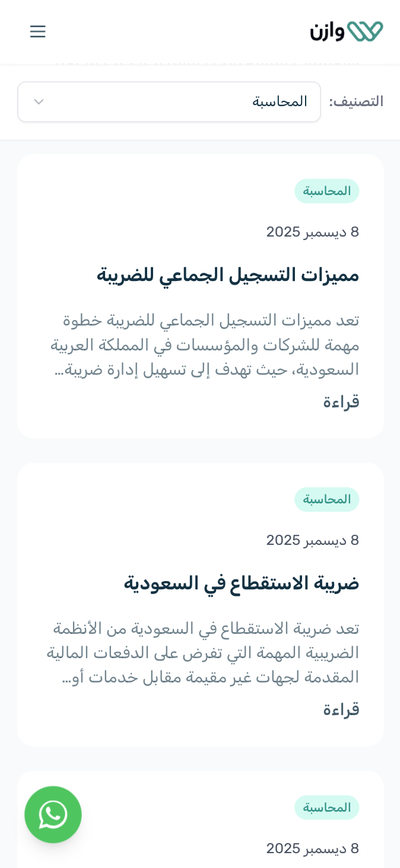This screenshot has width=400, height=868.
Task: Open the hamburger navigation menu
Action: [37, 31]
